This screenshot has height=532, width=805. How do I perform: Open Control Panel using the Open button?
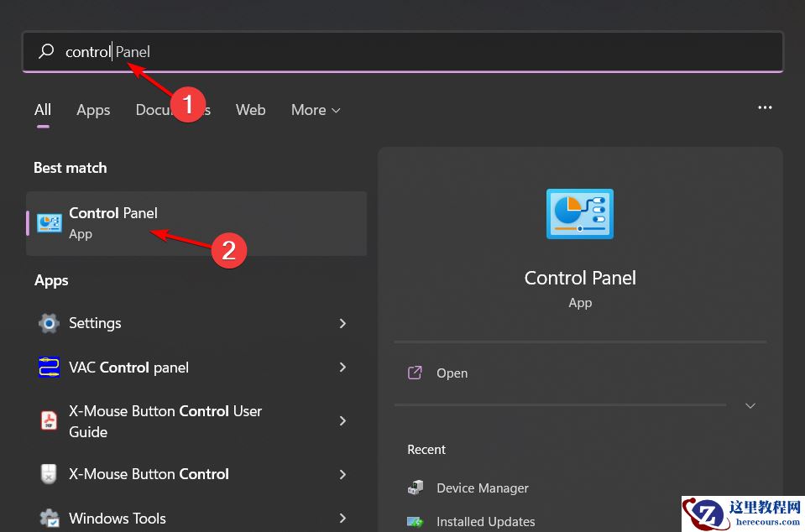point(452,373)
